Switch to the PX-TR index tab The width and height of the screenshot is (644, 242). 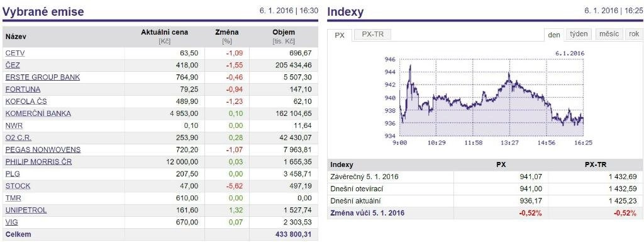click(x=372, y=35)
